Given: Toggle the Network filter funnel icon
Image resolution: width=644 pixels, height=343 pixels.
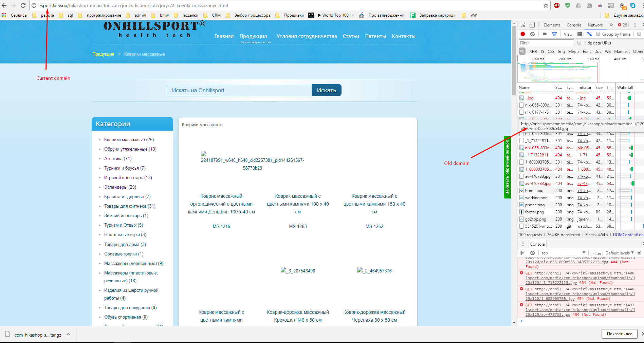Looking at the screenshot, I should (x=554, y=34).
